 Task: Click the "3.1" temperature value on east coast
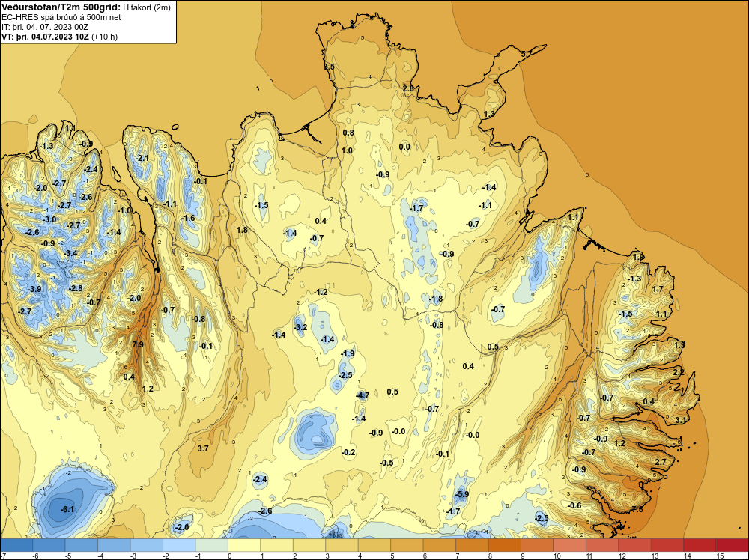point(681,420)
